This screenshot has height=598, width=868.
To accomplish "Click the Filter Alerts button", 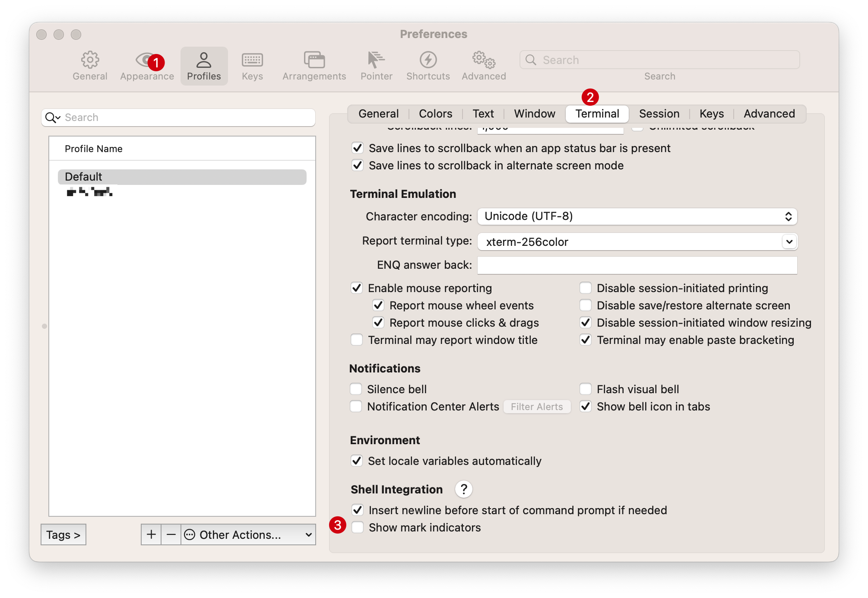I will (x=537, y=407).
